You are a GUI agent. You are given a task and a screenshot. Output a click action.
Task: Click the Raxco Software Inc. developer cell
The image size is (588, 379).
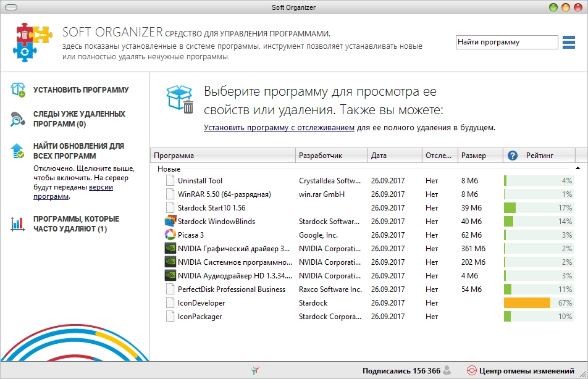tap(330, 289)
